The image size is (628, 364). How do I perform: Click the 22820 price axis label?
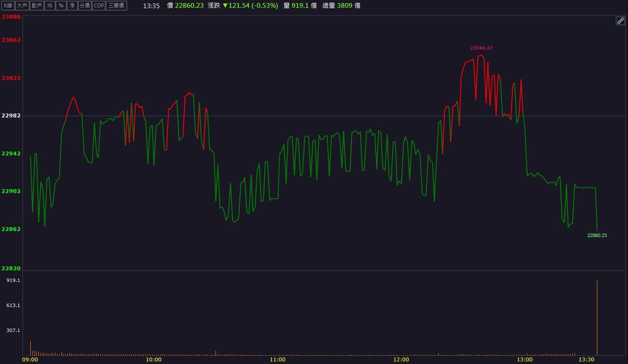tap(11, 268)
